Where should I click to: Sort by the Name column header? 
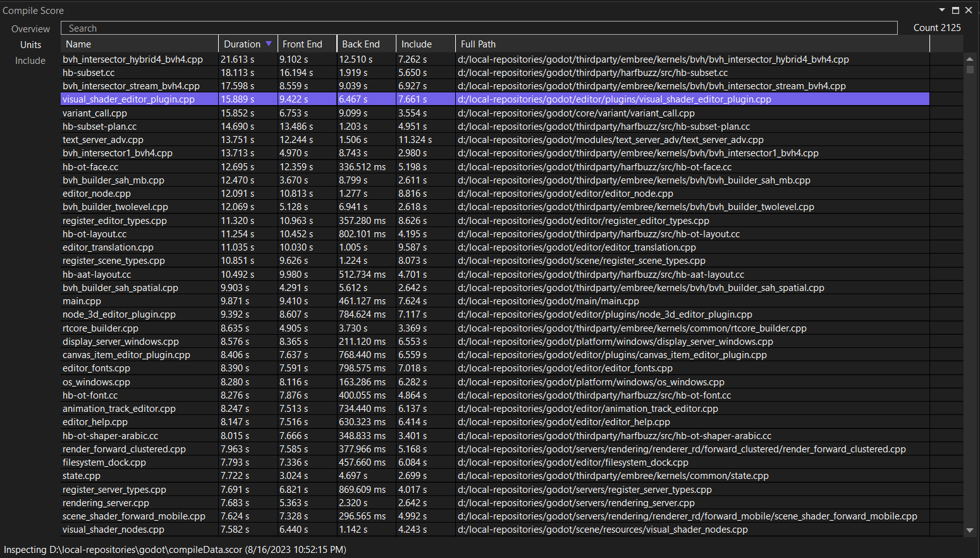point(139,44)
